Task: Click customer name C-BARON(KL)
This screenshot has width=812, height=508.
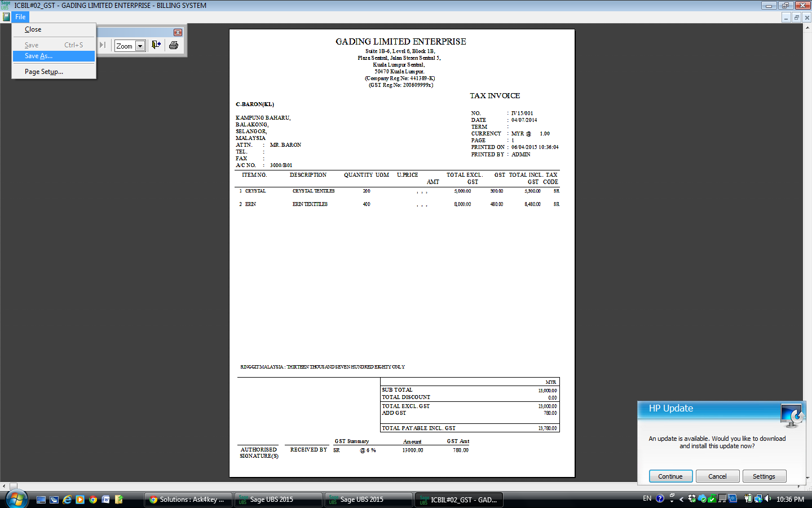Action: click(x=255, y=104)
